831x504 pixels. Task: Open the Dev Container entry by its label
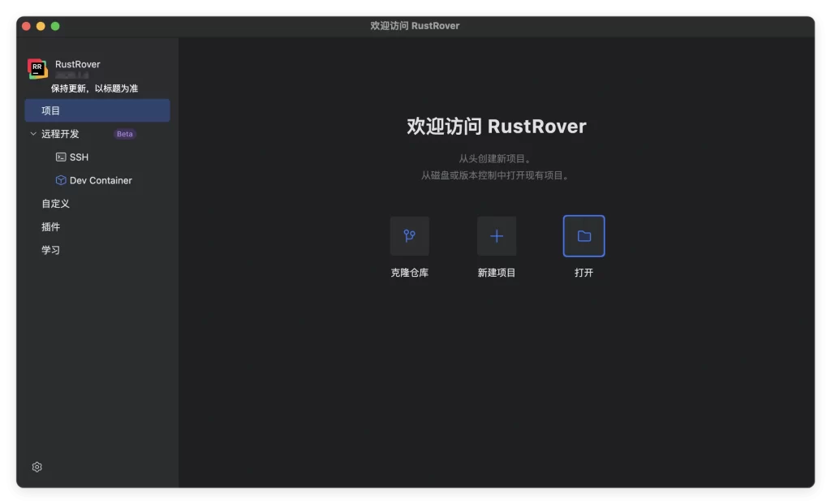[101, 180]
